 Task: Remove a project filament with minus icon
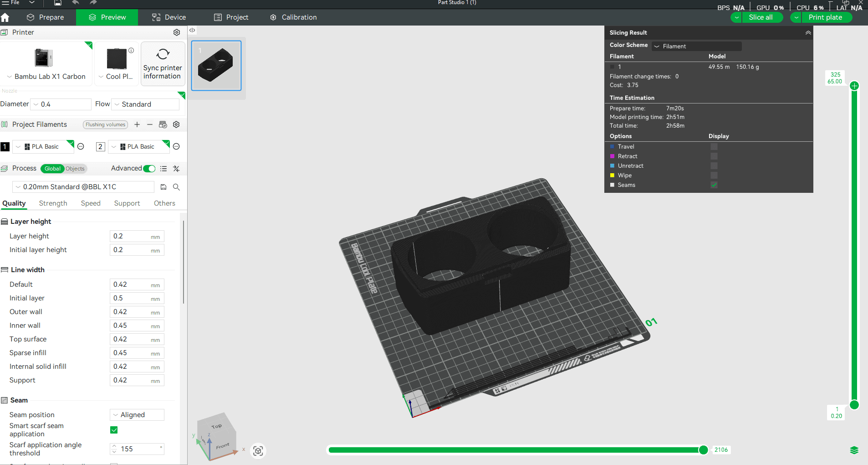pyautogui.click(x=150, y=124)
